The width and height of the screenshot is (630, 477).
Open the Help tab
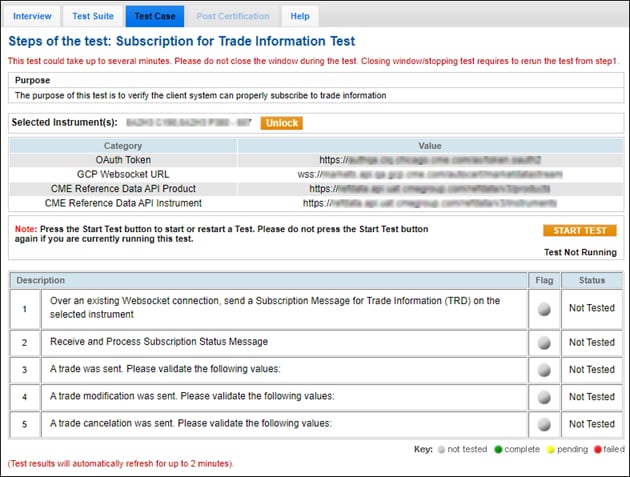299,16
